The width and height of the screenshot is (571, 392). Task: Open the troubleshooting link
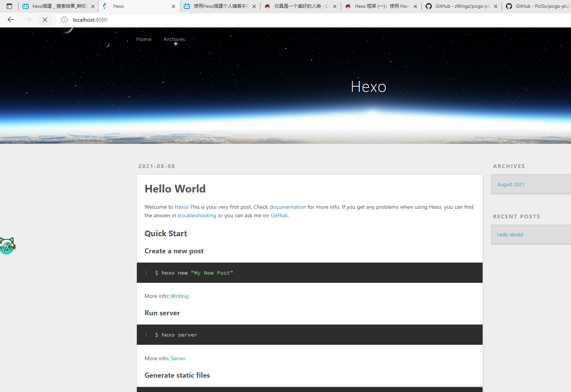click(197, 215)
